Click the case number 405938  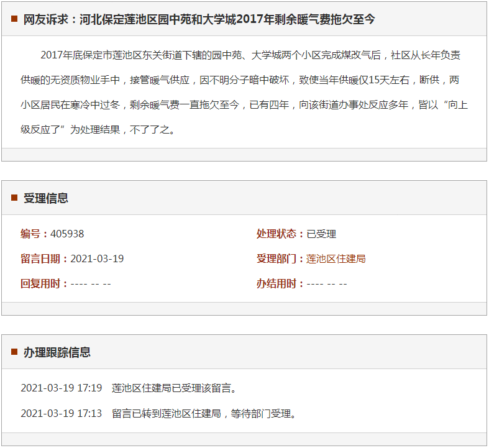(x=67, y=234)
